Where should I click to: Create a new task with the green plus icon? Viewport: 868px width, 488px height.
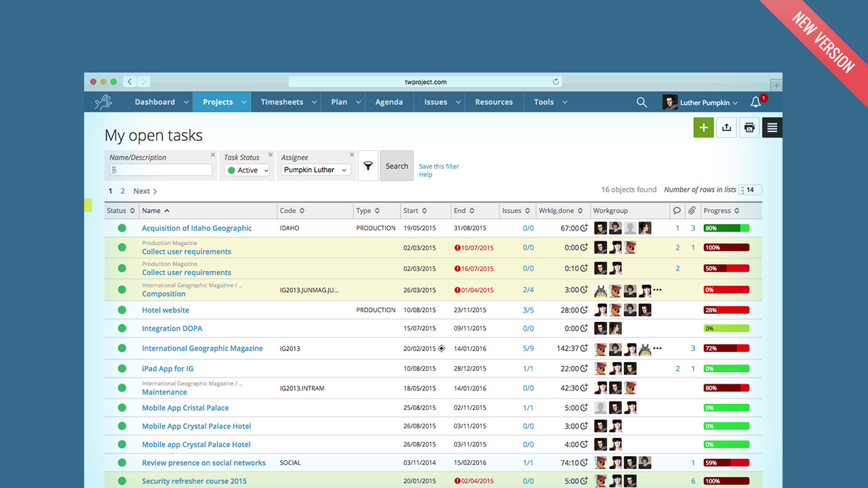coord(703,127)
